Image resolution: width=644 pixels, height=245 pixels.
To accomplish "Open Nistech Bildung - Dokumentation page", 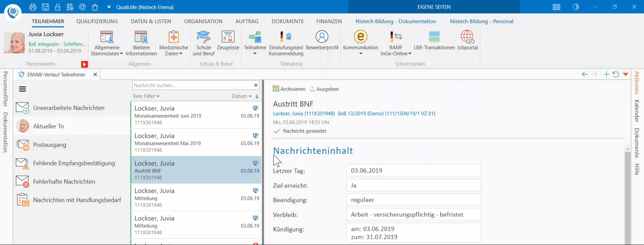I will [x=396, y=21].
